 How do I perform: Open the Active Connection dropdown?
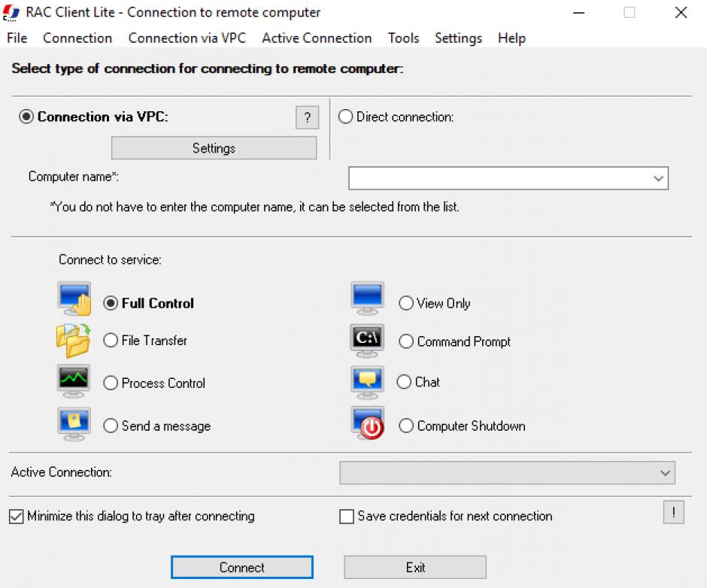pos(665,473)
